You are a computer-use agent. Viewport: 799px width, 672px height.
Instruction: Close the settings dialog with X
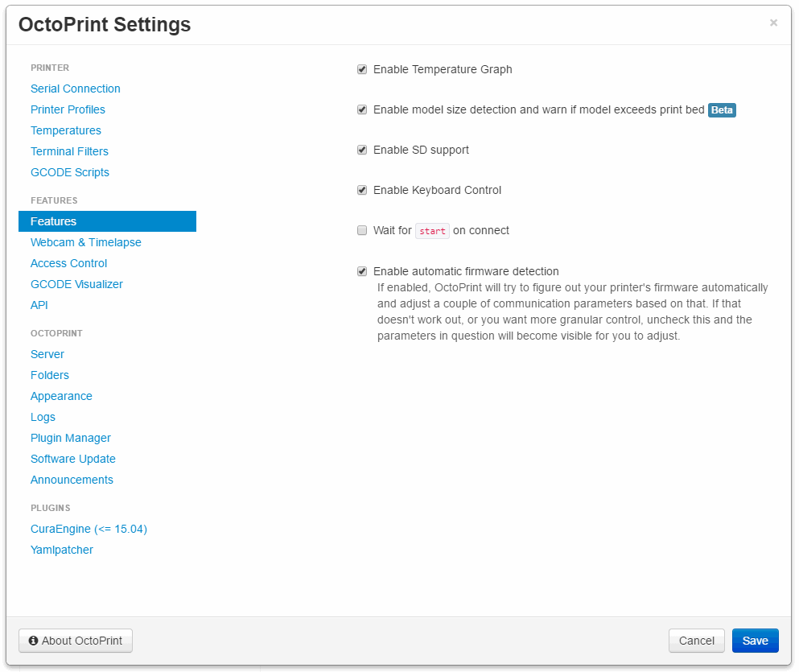click(x=773, y=23)
